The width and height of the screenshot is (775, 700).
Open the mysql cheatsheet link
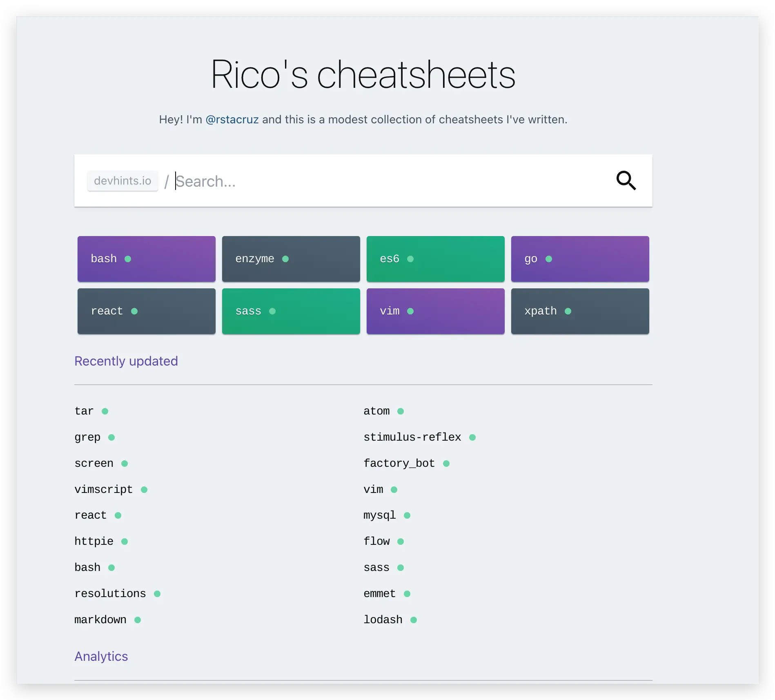click(x=380, y=515)
